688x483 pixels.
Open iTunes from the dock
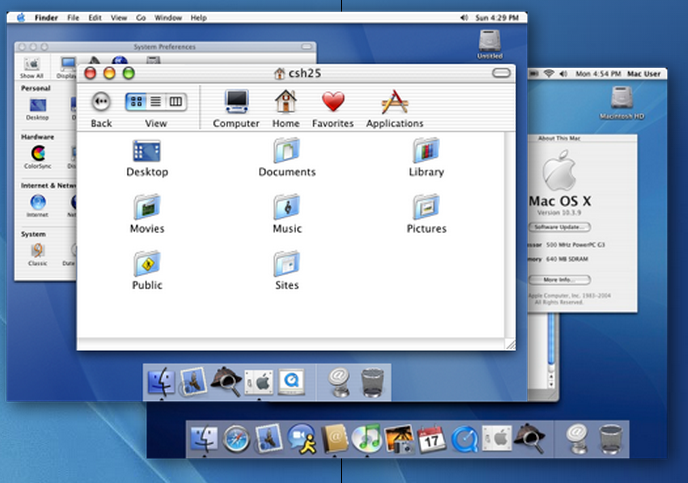coord(367,439)
